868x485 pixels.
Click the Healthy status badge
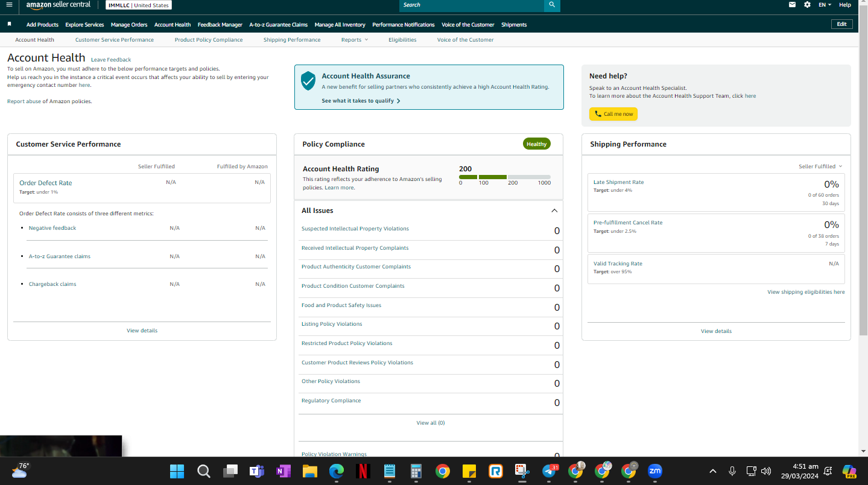[x=536, y=144]
